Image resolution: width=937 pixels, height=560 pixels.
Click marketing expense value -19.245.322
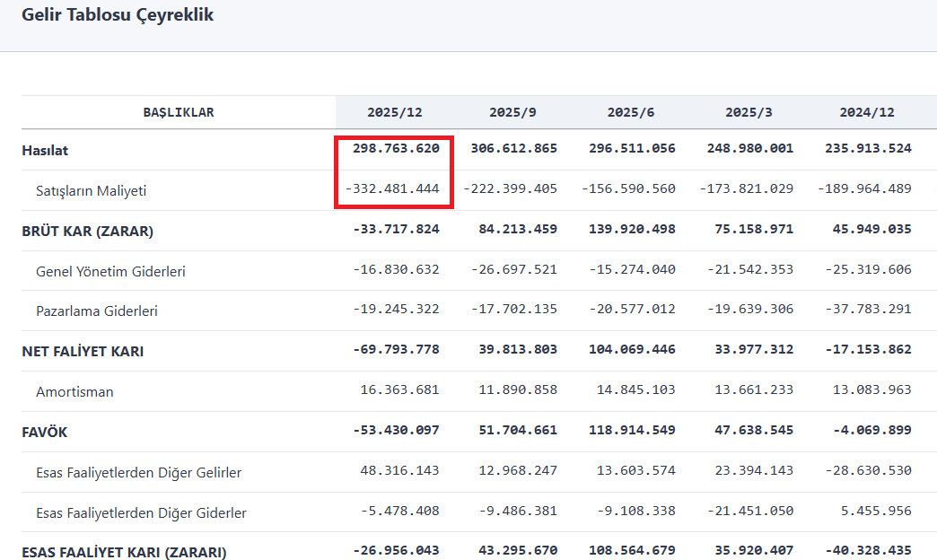click(x=396, y=309)
